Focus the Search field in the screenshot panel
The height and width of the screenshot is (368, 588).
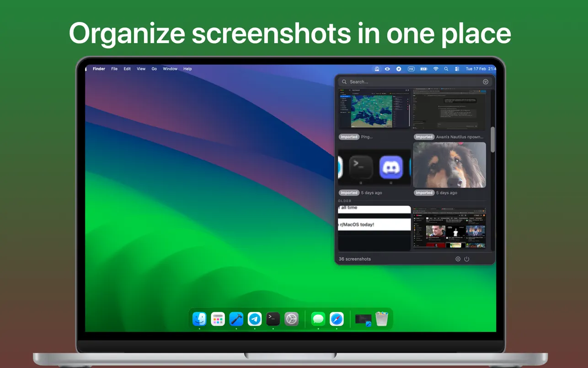[415, 82]
